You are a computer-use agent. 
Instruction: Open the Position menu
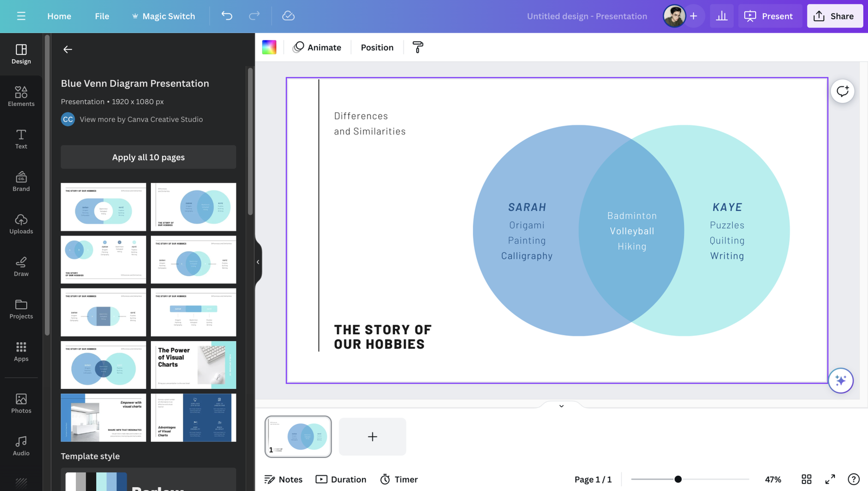click(376, 47)
